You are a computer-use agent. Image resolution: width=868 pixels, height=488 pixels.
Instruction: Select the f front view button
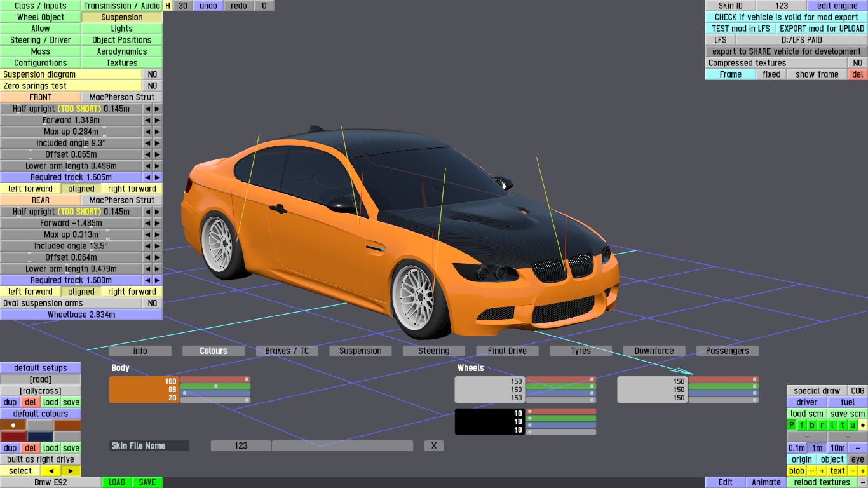coord(802,425)
